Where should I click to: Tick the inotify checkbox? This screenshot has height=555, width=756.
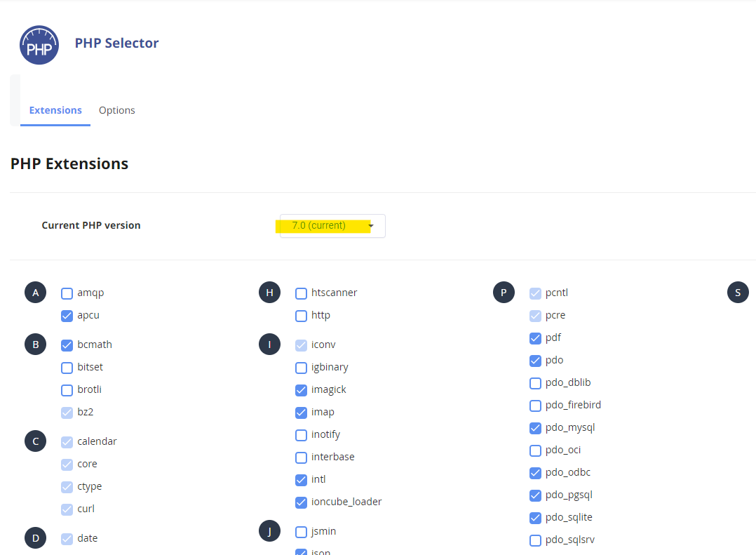coord(302,436)
